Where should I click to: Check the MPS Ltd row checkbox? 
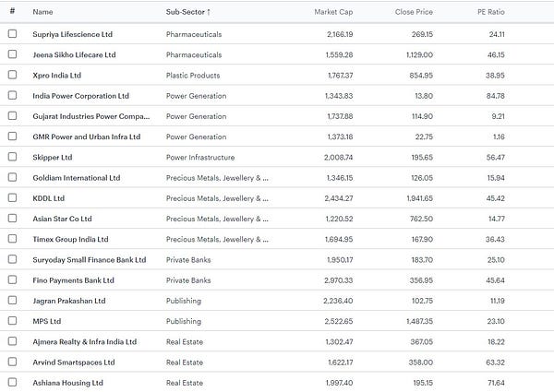click(12, 321)
